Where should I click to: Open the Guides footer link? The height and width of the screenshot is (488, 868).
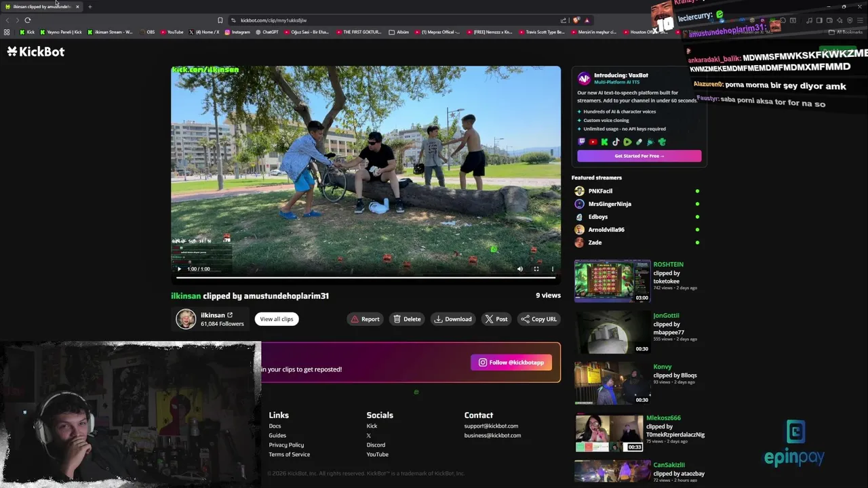[x=277, y=436]
